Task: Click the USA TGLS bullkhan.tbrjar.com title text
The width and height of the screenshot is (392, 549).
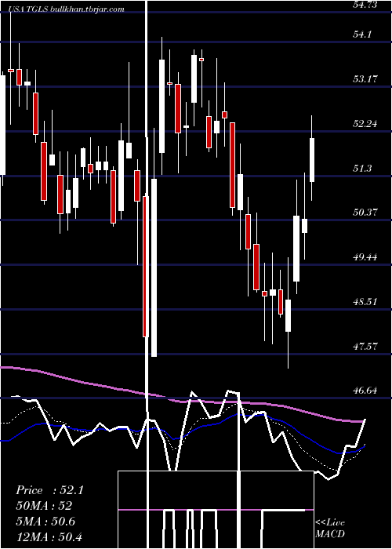Action: pyautogui.click(x=66, y=9)
